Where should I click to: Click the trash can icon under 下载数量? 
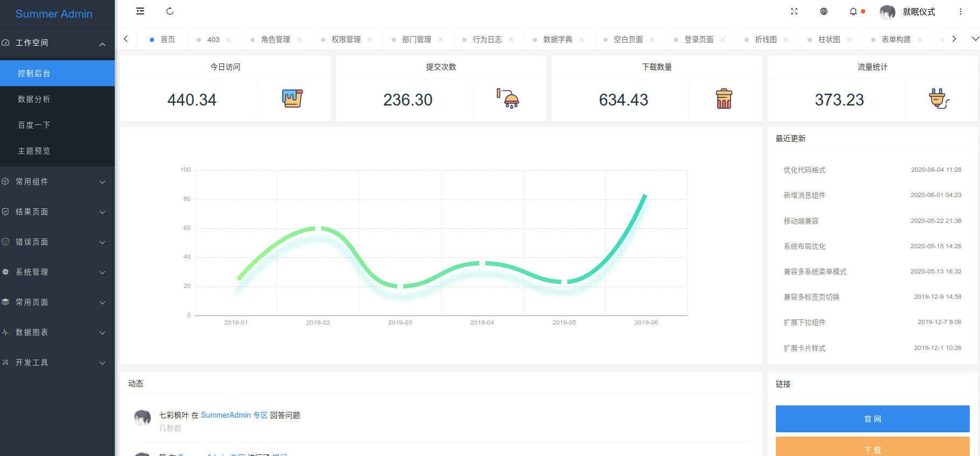[724, 99]
